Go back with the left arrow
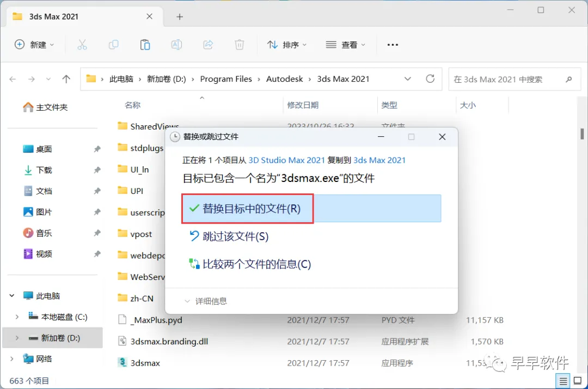This screenshot has height=389, width=588. point(13,79)
